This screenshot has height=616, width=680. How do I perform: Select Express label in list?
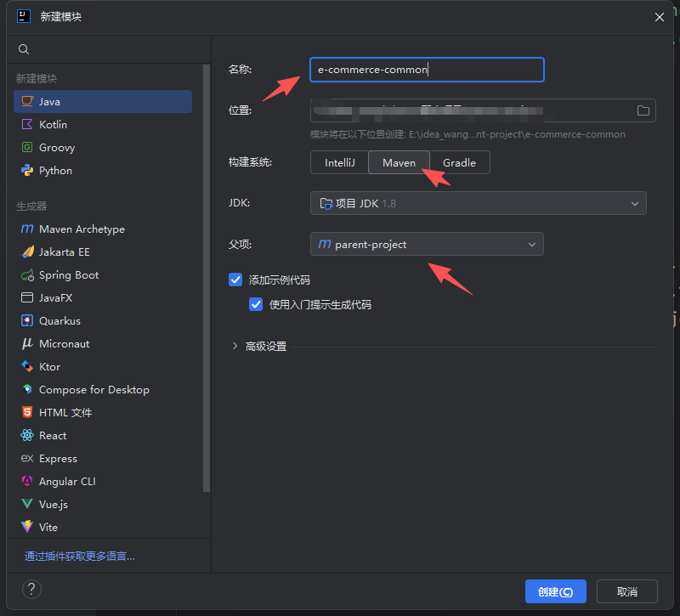tap(58, 459)
